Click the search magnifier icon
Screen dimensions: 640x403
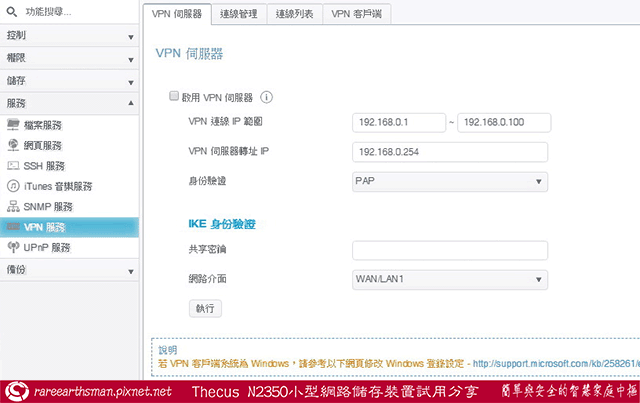[x=12, y=12]
